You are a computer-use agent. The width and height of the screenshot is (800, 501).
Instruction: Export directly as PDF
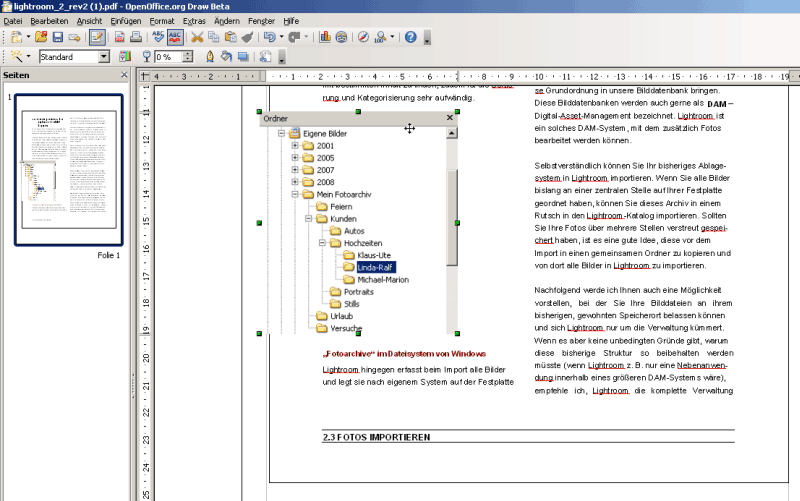[x=119, y=37]
